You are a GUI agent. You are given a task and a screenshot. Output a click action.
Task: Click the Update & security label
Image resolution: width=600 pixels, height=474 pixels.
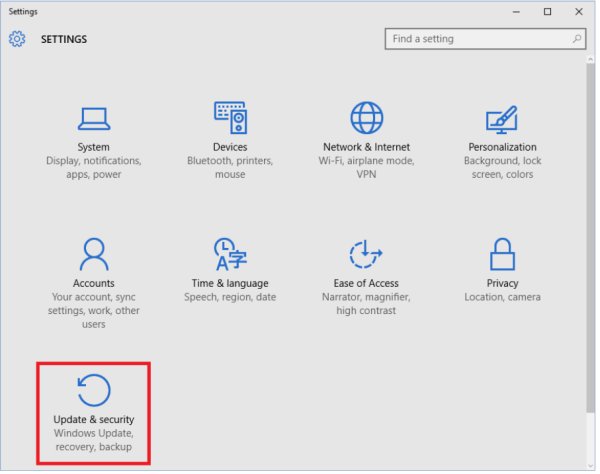click(x=93, y=419)
